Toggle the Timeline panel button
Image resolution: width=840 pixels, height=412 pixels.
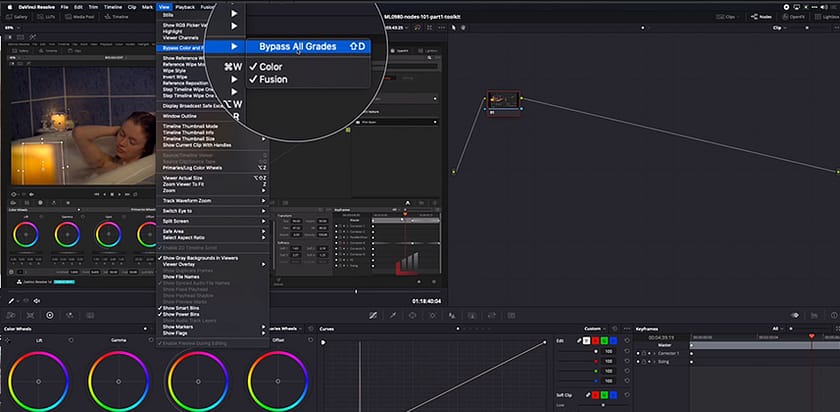point(117,17)
